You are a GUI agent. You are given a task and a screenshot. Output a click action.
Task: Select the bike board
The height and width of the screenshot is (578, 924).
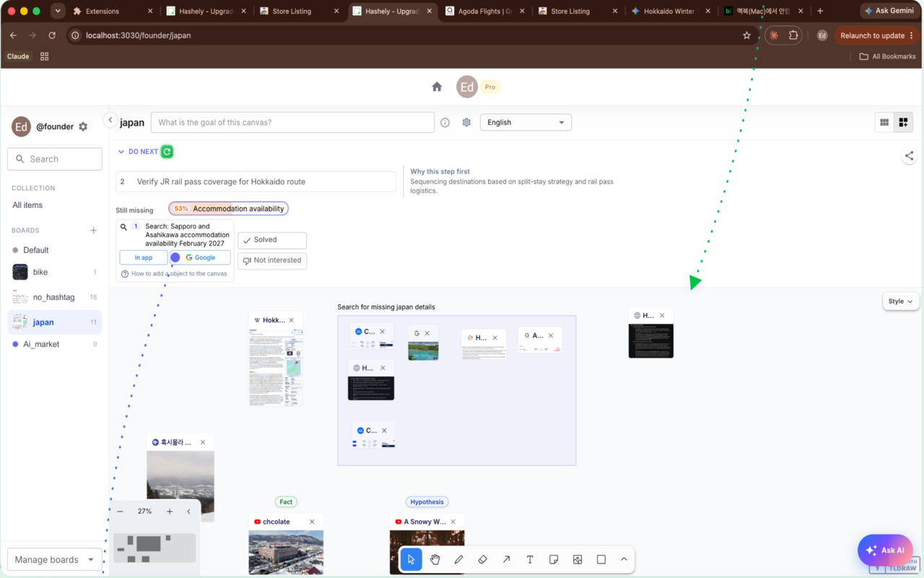click(x=55, y=272)
